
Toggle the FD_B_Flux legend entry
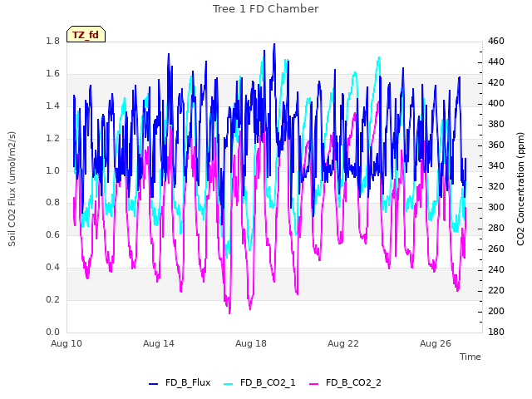point(180,382)
